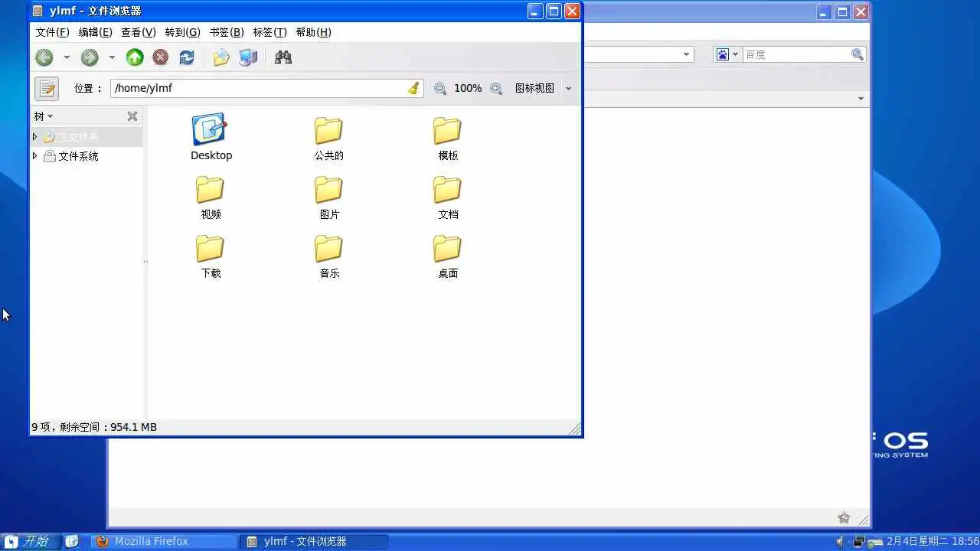Select the 音乐 folder
The height and width of the screenshot is (551, 980).
coord(329,256)
